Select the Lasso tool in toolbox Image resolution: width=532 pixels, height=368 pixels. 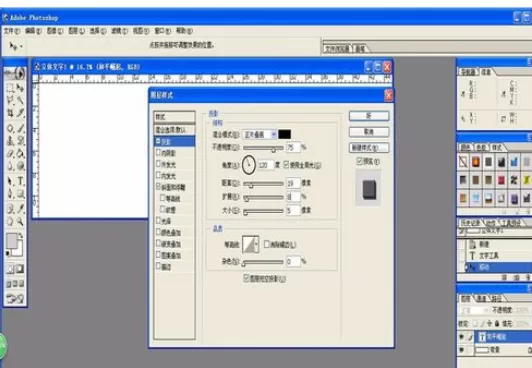10,100
